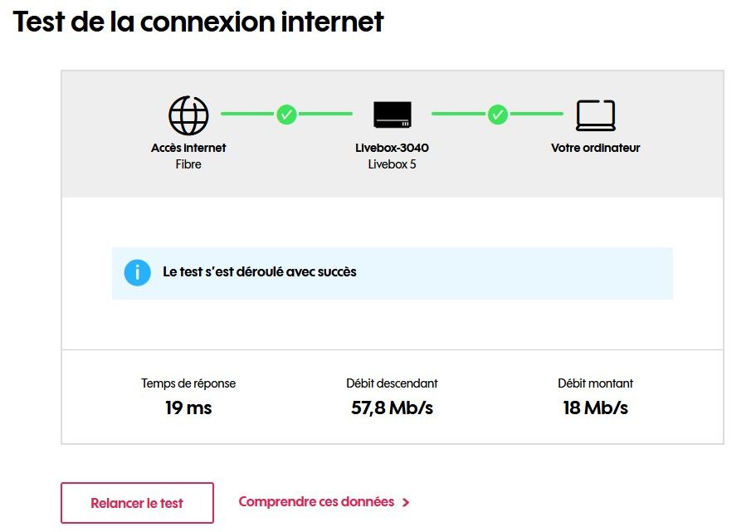This screenshot has width=756, height=532.
Task: Click the Votre ordinateur laptop icon
Action: (x=594, y=113)
